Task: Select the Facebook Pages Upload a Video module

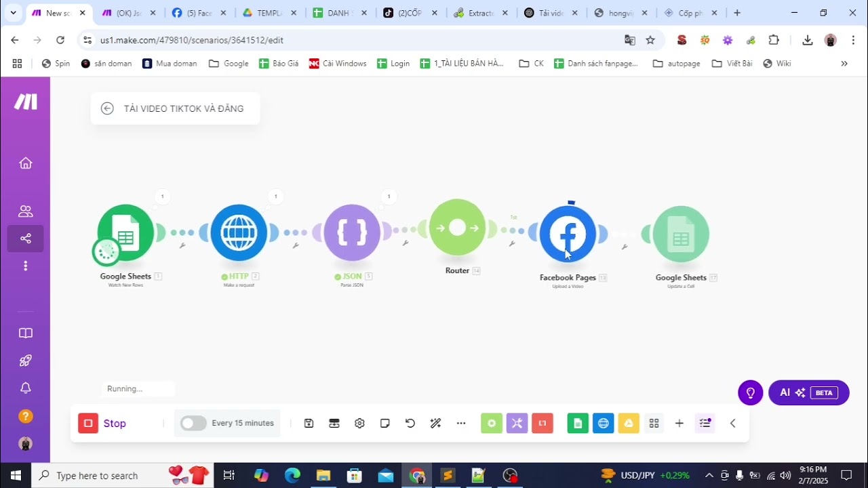Action: coord(568,234)
